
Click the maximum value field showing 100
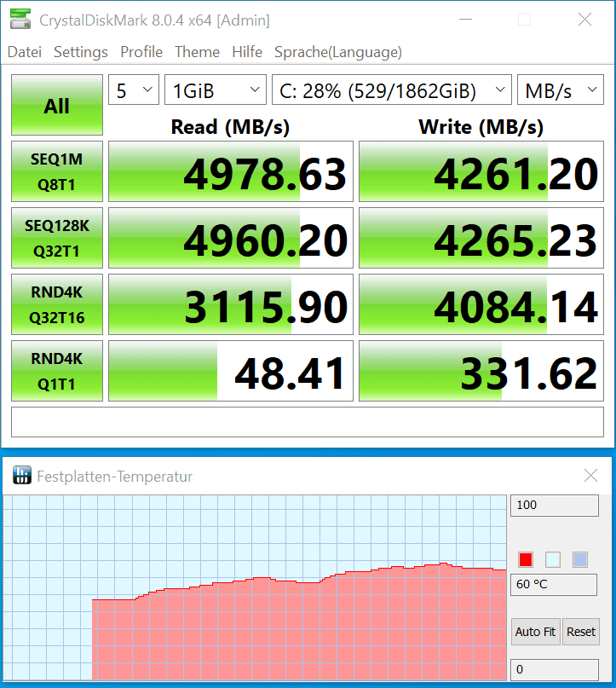tap(554, 506)
